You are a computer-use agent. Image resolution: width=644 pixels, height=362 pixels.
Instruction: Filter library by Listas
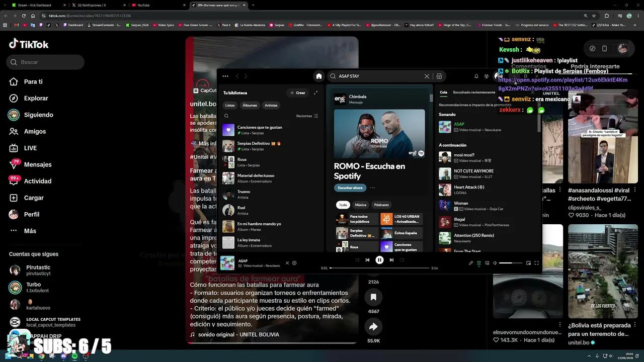coord(230,106)
